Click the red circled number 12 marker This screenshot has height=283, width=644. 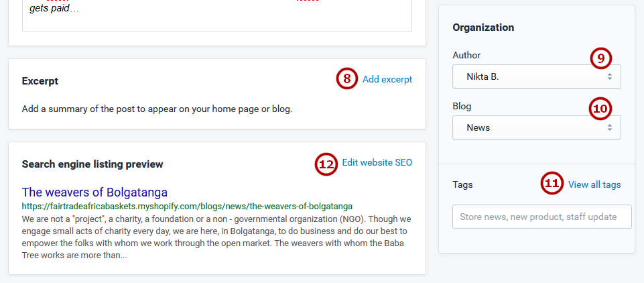326,164
